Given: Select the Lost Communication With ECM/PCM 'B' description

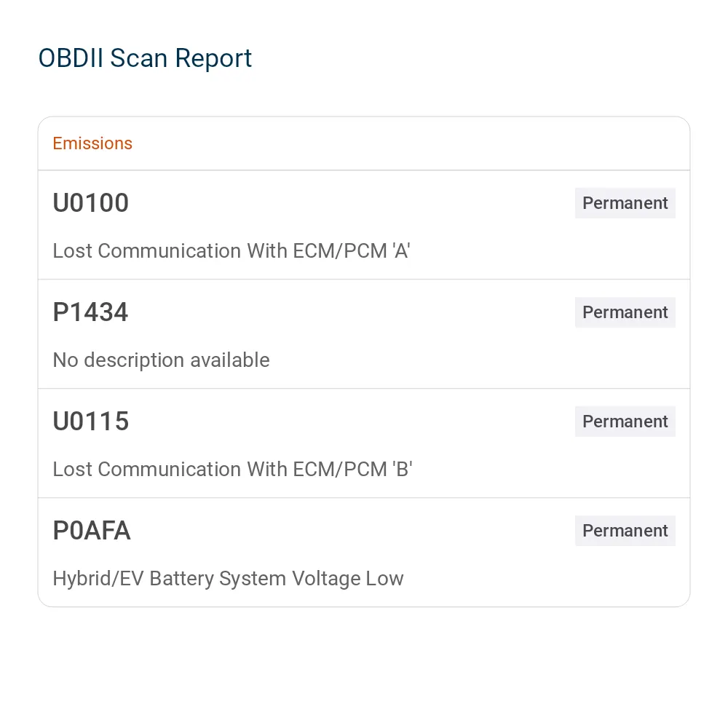Looking at the screenshot, I should point(233,469).
